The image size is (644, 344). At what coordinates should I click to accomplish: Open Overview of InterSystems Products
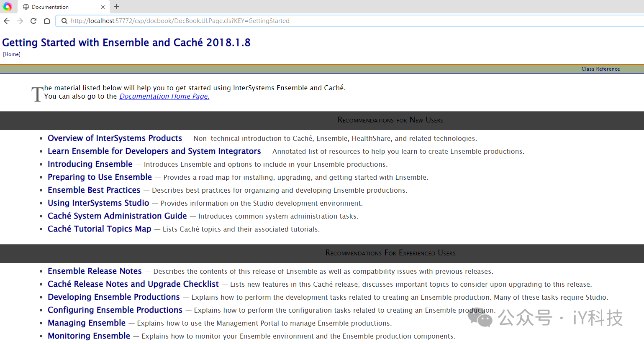coord(115,138)
